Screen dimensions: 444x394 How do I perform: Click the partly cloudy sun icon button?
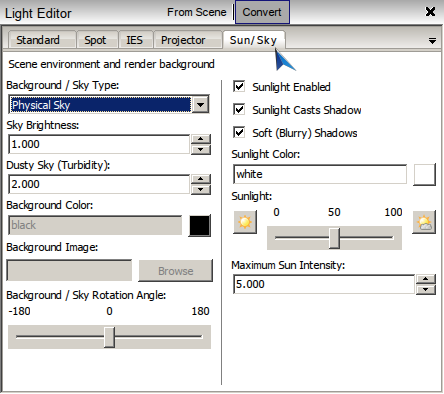(424, 222)
